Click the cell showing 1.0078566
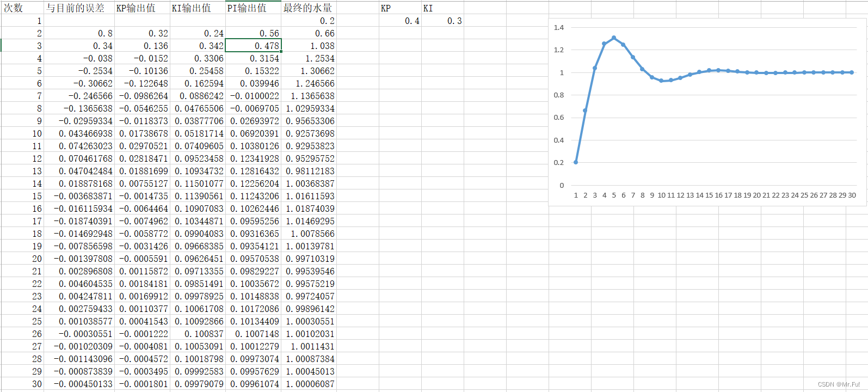868x392 pixels. [x=309, y=234]
